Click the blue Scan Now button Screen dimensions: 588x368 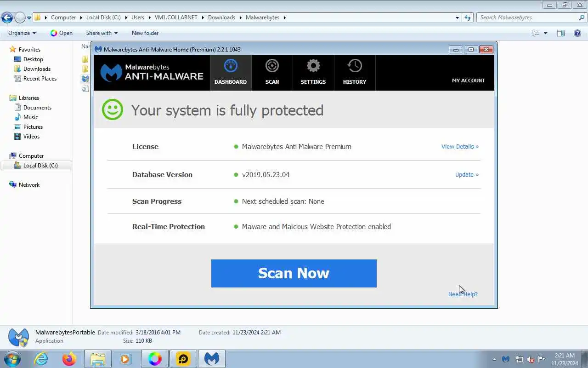[294, 273]
